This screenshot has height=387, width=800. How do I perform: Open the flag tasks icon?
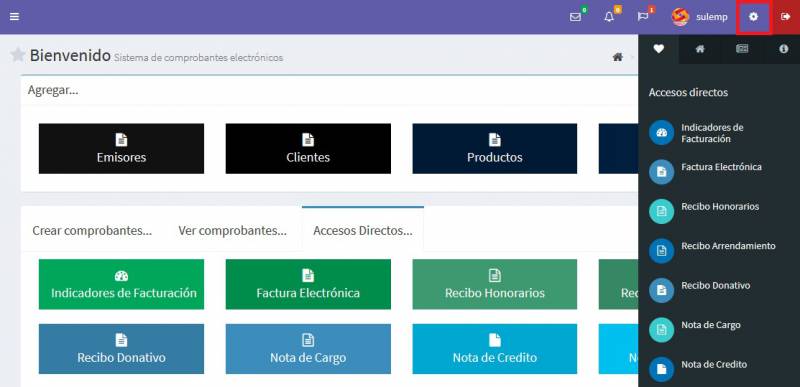tap(643, 17)
